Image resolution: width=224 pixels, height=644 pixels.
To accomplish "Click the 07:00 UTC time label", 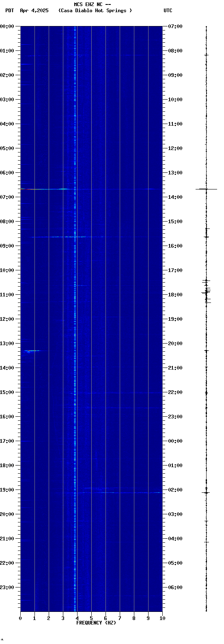I will pos(175,26).
